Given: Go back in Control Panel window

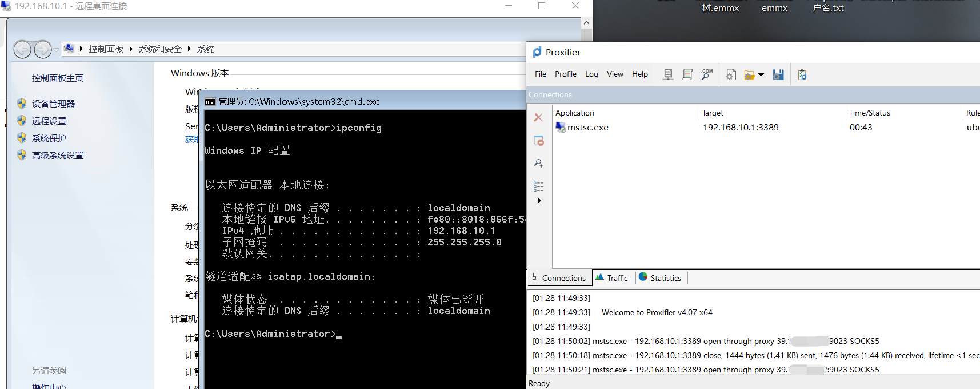Looking at the screenshot, I should click(x=22, y=50).
